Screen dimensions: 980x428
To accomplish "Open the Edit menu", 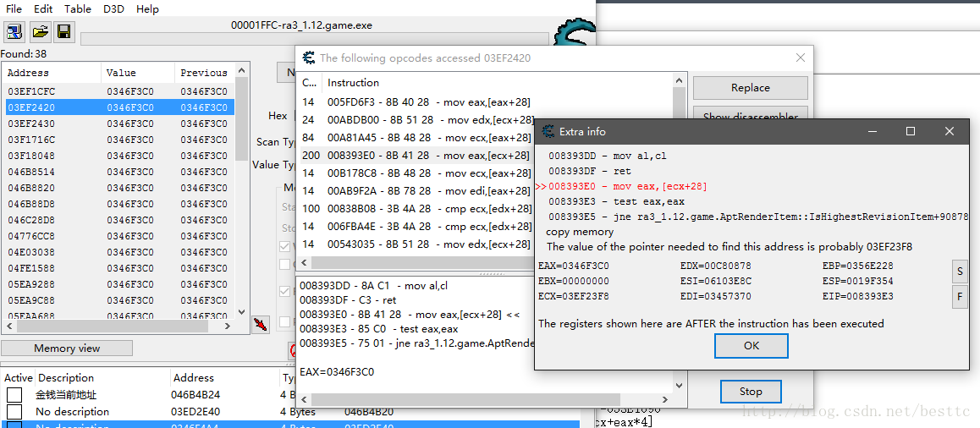I will (x=43, y=8).
